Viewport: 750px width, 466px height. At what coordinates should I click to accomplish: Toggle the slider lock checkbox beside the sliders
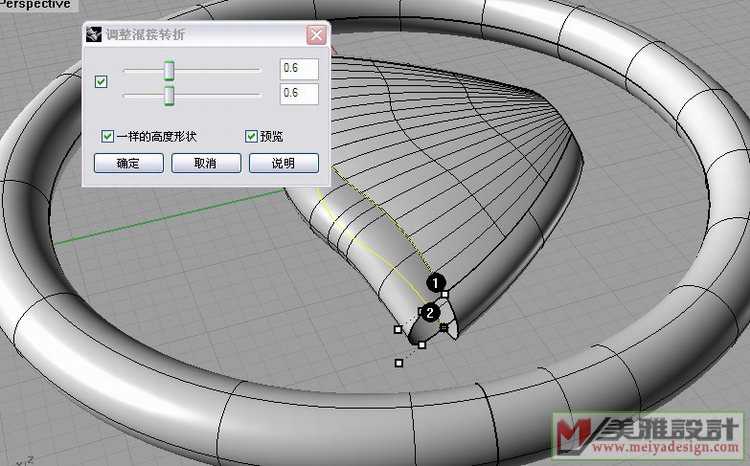pyautogui.click(x=101, y=82)
